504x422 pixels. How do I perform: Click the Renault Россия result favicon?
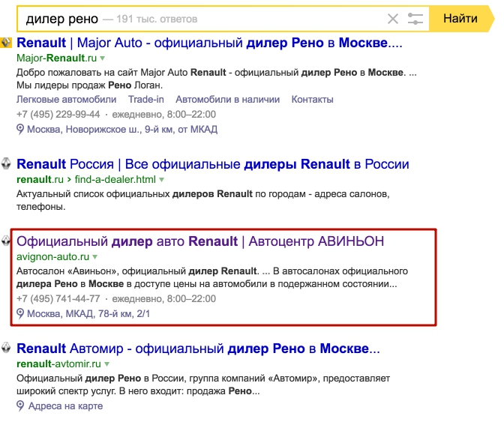coord(6,164)
